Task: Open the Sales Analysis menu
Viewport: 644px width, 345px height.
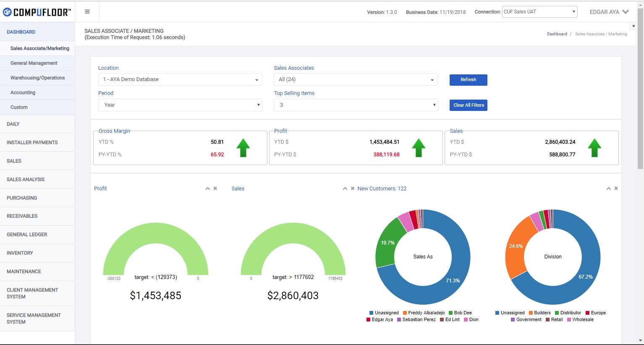Action: coord(26,179)
